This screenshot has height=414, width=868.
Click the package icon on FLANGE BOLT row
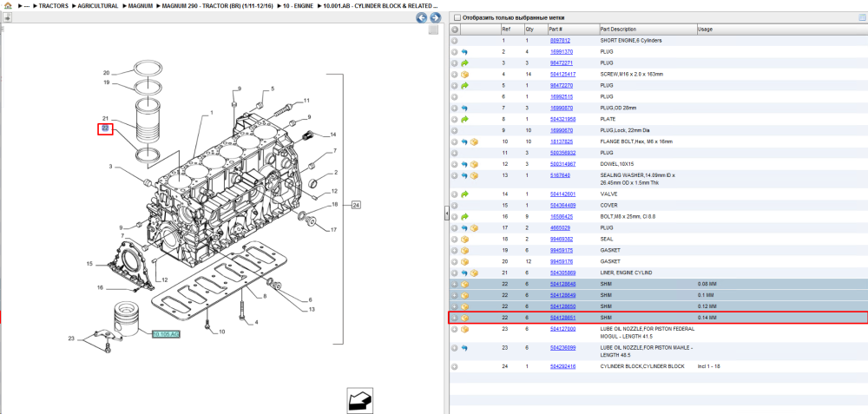click(475, 141)
